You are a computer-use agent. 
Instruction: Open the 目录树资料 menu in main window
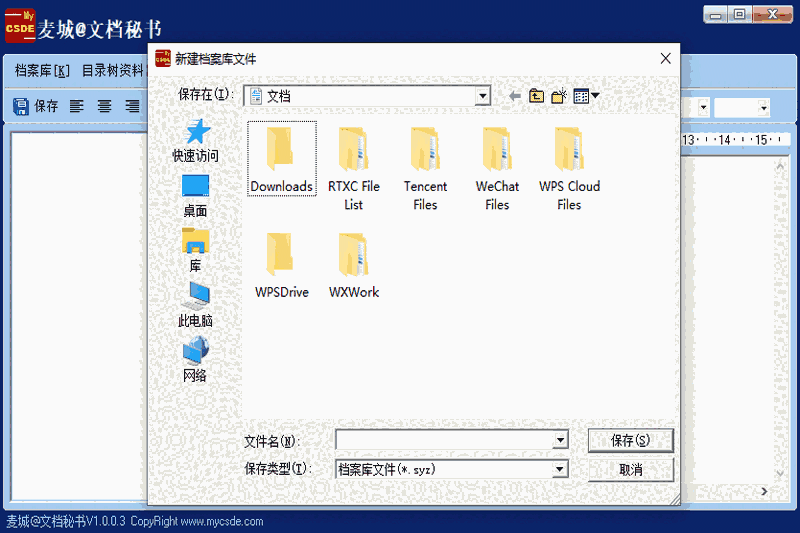pyautogui.click(x=112, y=70)
